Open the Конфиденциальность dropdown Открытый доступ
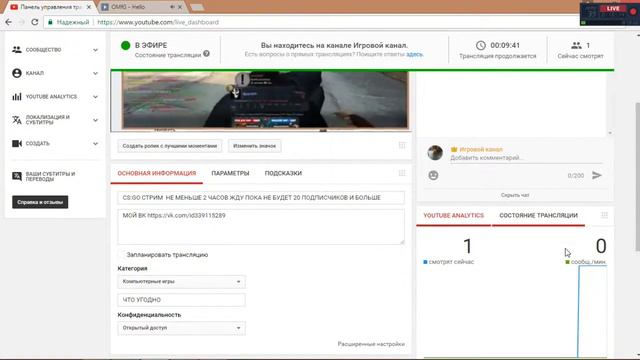The width and height of the screenshot is (640, 360). click(x=182, y=328)
